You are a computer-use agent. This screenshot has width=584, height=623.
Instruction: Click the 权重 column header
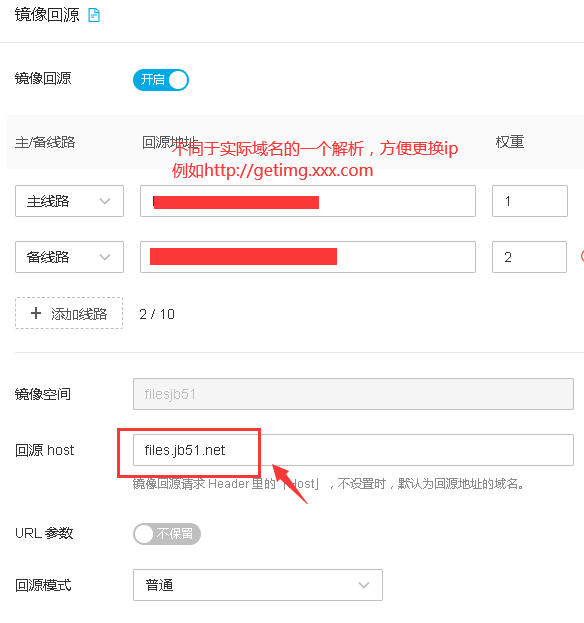click(x=510, y=142)
